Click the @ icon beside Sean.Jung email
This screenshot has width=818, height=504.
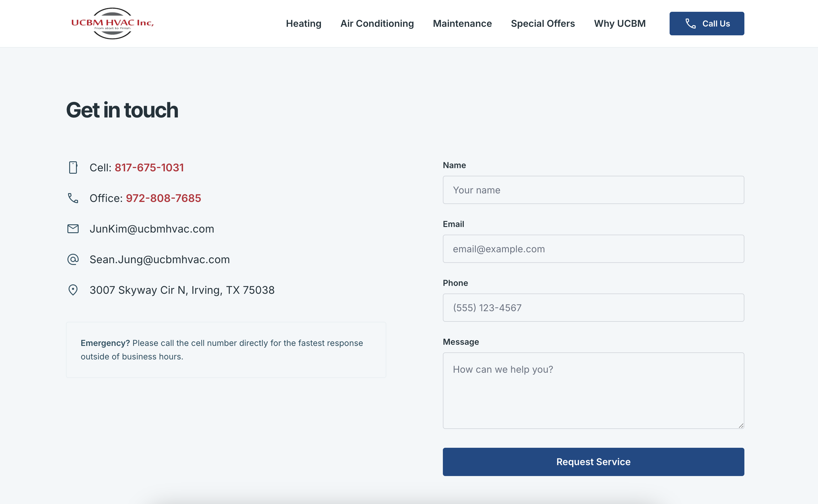coord(73,259)
